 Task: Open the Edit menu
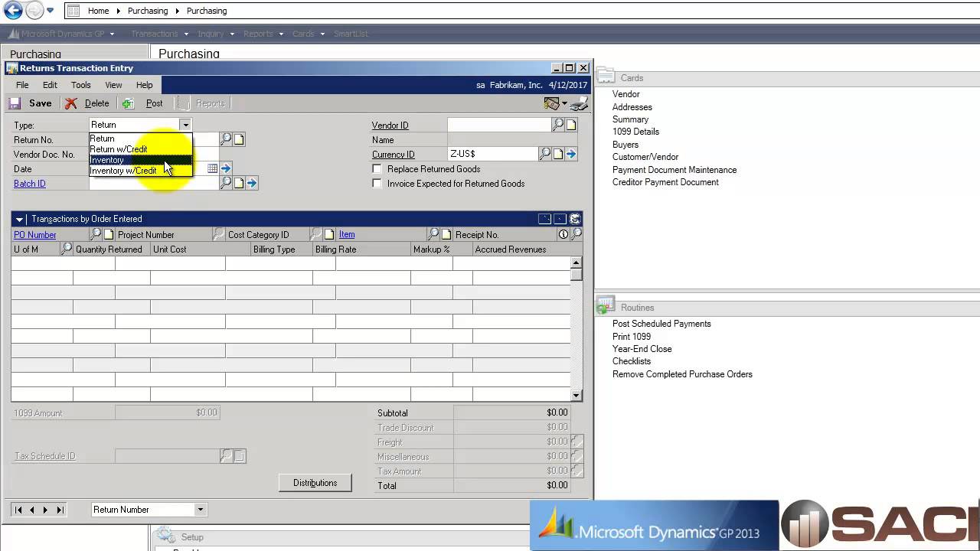50,85
